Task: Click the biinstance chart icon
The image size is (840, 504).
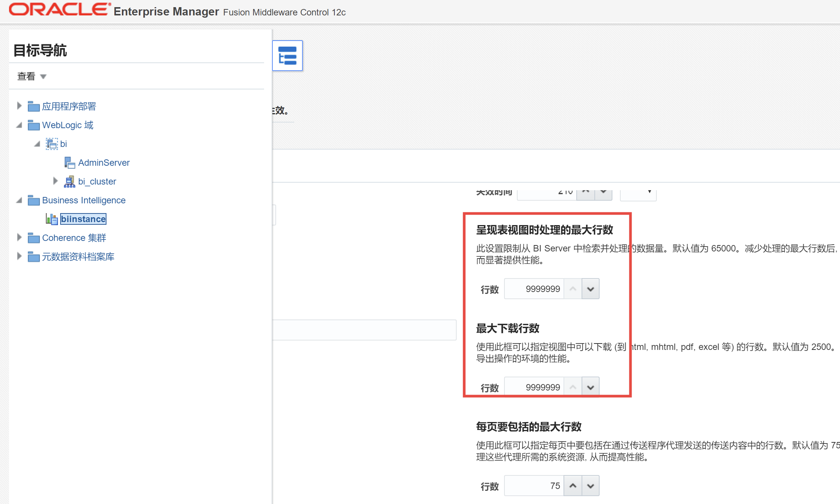Action: [x=52, y=219]
